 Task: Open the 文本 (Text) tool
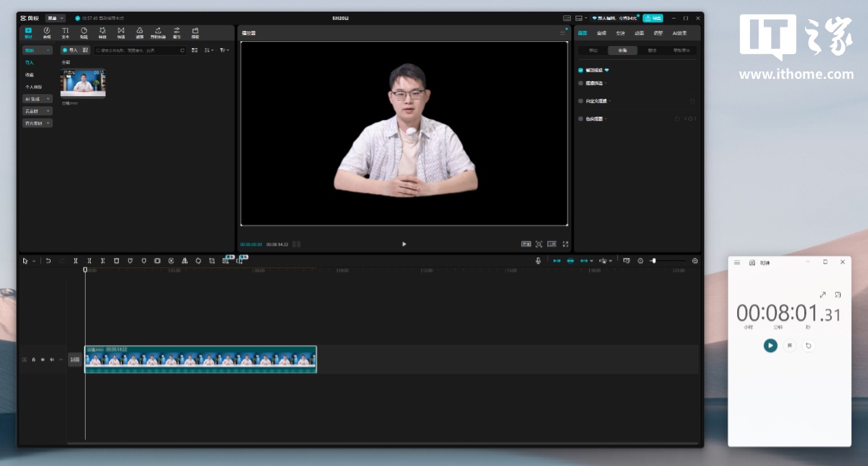coord(65,32)
